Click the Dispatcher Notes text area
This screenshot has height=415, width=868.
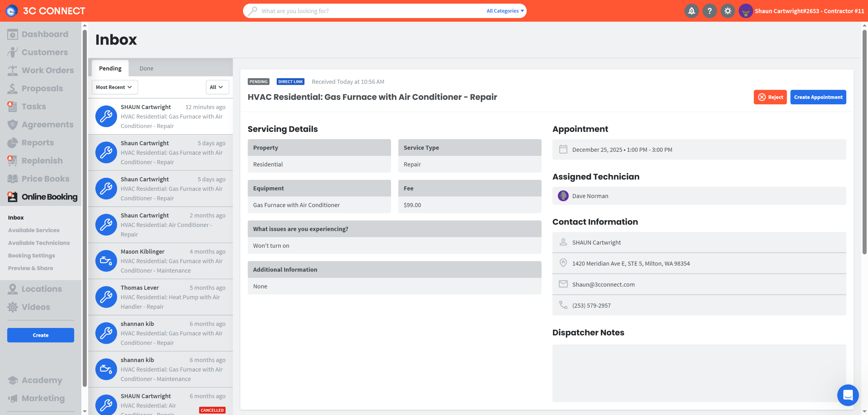click(x=699, y=373)
